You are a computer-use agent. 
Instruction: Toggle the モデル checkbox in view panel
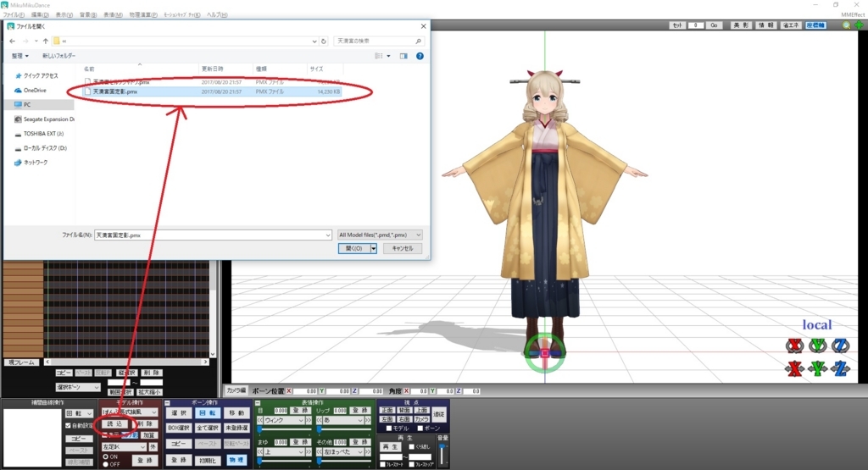[x=388, y=429]
